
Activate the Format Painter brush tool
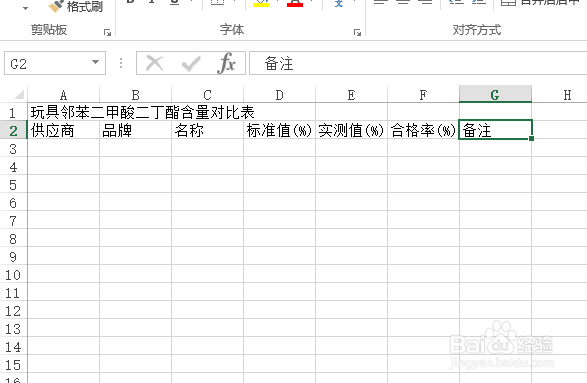(76, 6)
